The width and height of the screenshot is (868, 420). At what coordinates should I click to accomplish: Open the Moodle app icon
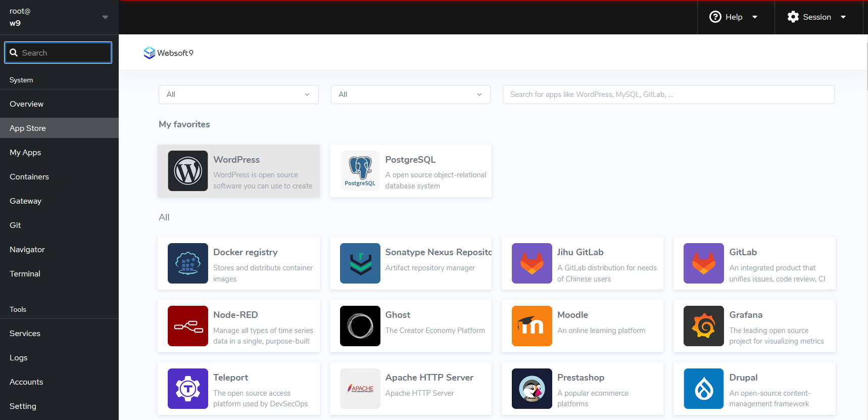coord(532,326)
